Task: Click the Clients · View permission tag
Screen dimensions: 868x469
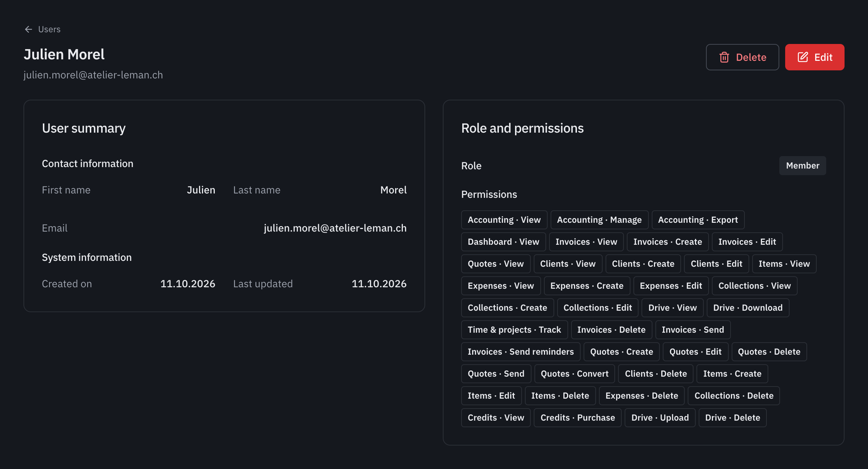Action: click(568, 264)
